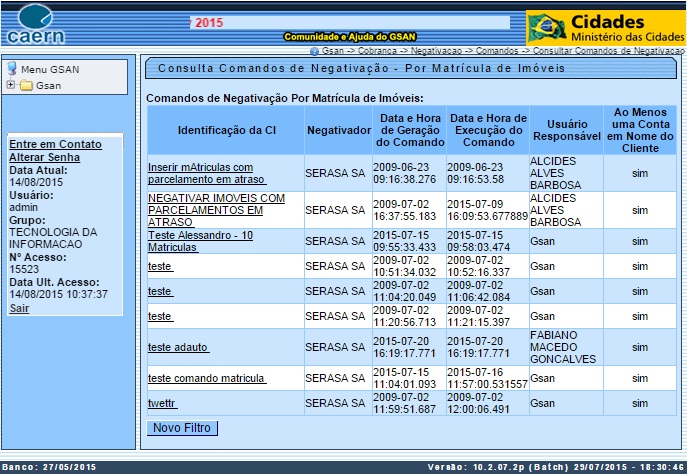Expand the Gsan tree node

click(11, 85)
